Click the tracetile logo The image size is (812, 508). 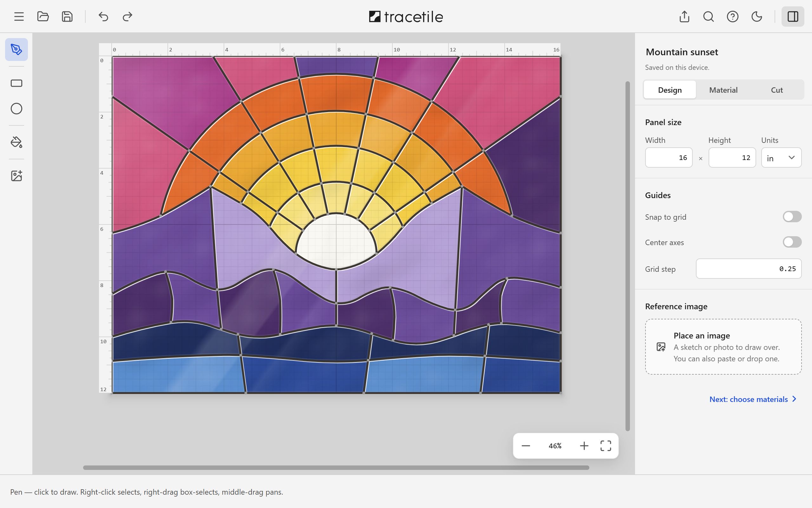(406, 17)
